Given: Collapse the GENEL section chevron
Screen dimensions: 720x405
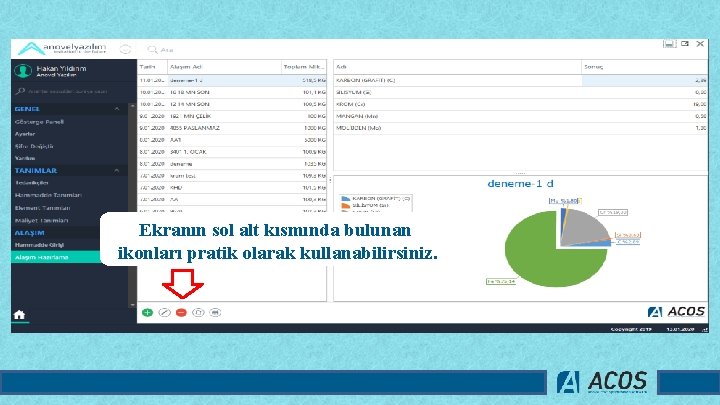Looking at the screenshot, I should coord(117,109).
